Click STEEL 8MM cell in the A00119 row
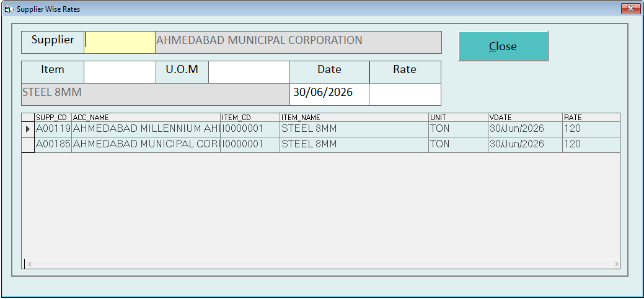 pos(354,129)
